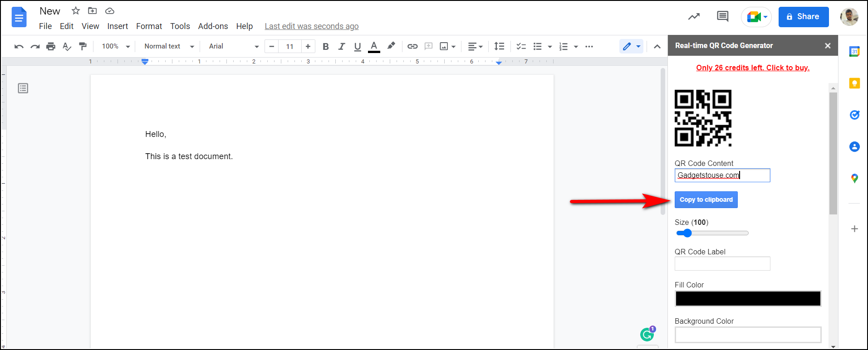Open the zoom level dropdown
Viewport: 868px width, 350px height.
pyautogui.click(x=116, y=46)
